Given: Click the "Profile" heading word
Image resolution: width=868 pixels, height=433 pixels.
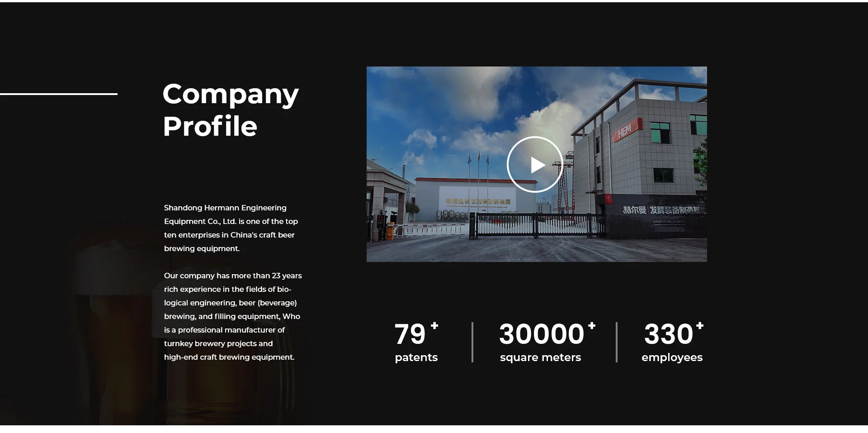Looking at the screenshot, I should (x=210, y=126).
